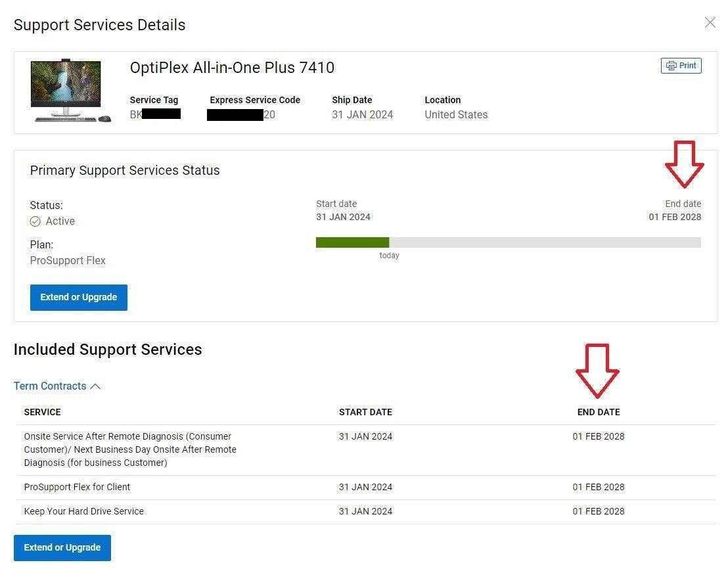This screenshot has width=728, height=571.
Task: Select the bold "31 JAN 2024" start date above the bar
Action: 343,217
